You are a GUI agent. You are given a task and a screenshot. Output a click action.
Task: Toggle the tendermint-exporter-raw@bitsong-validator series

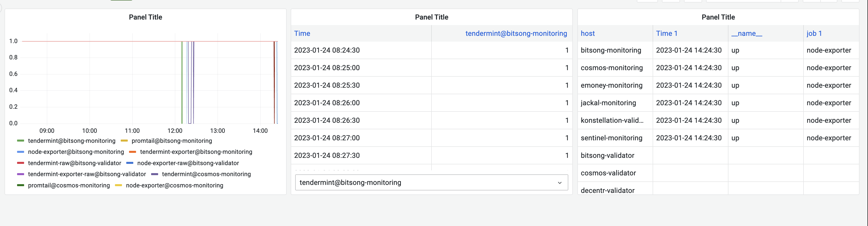87,174
